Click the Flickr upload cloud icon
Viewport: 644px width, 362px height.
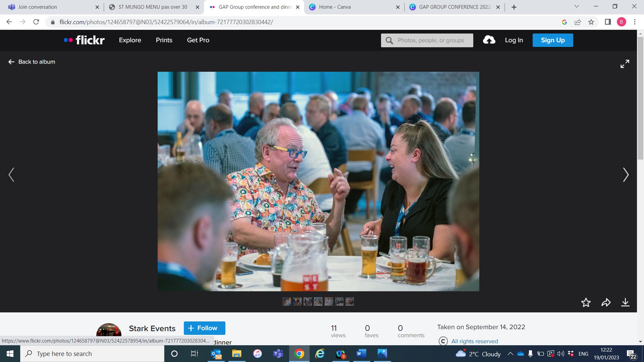coord(489,40)
